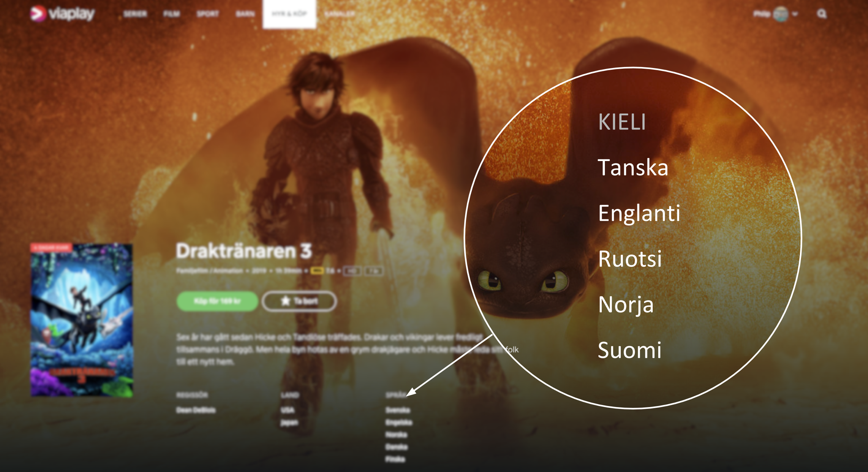Viewport: 868px width, 472px height.
Task: Click the HD quality badge
Action: 352,271
